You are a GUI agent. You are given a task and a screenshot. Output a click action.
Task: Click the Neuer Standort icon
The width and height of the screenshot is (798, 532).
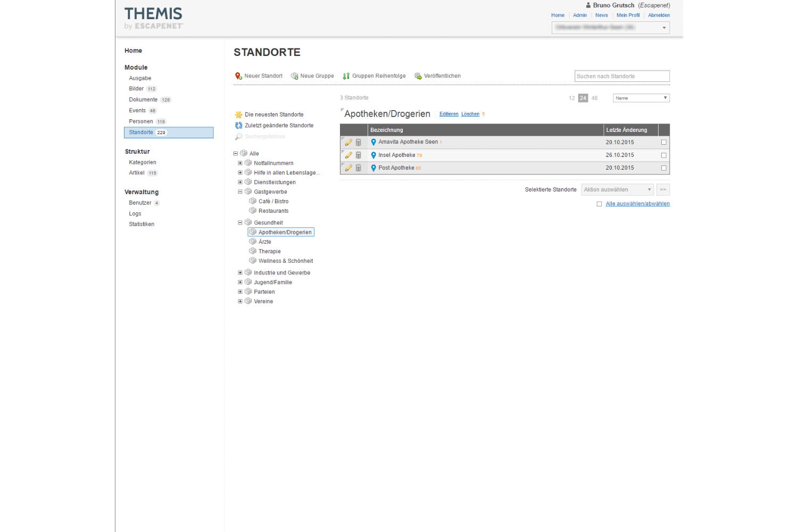click(x=238, y=76)
